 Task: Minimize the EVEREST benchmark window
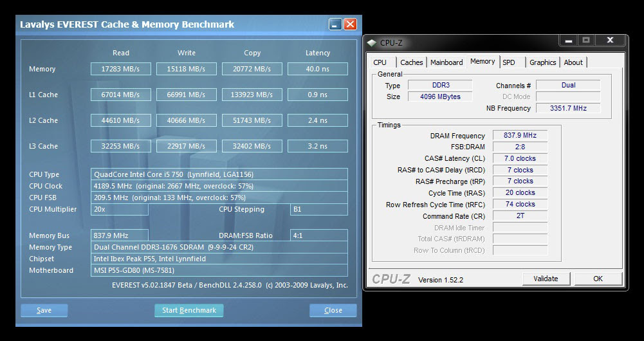pos(335,24)
